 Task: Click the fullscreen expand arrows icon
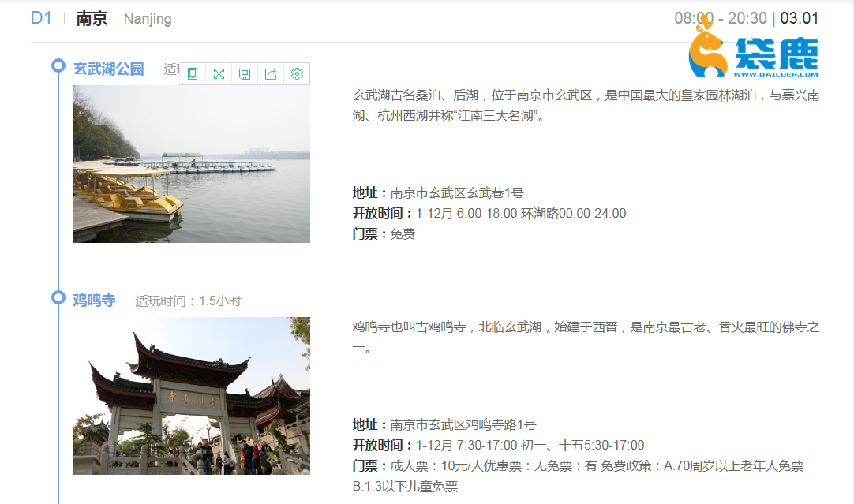click(x=219, y=74)
